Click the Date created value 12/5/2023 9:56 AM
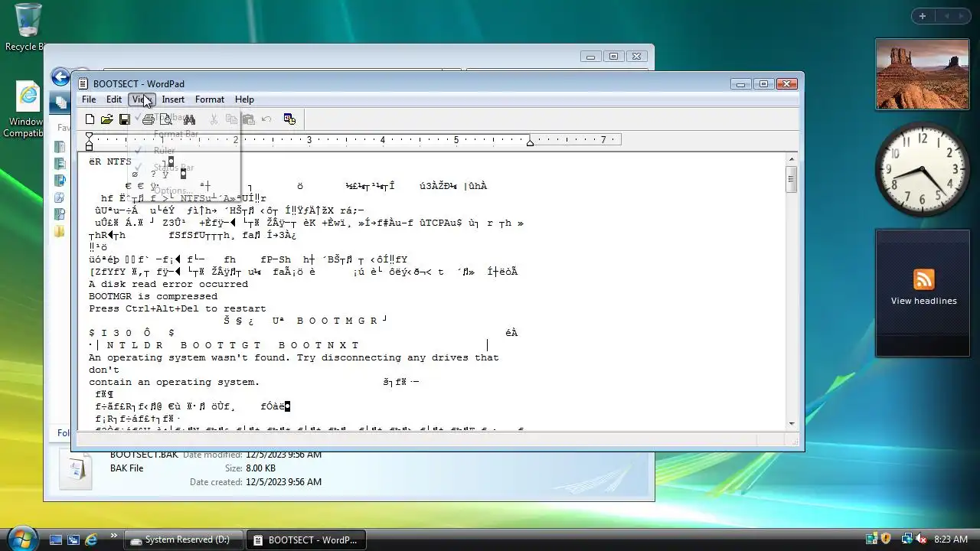 point(283,482)
